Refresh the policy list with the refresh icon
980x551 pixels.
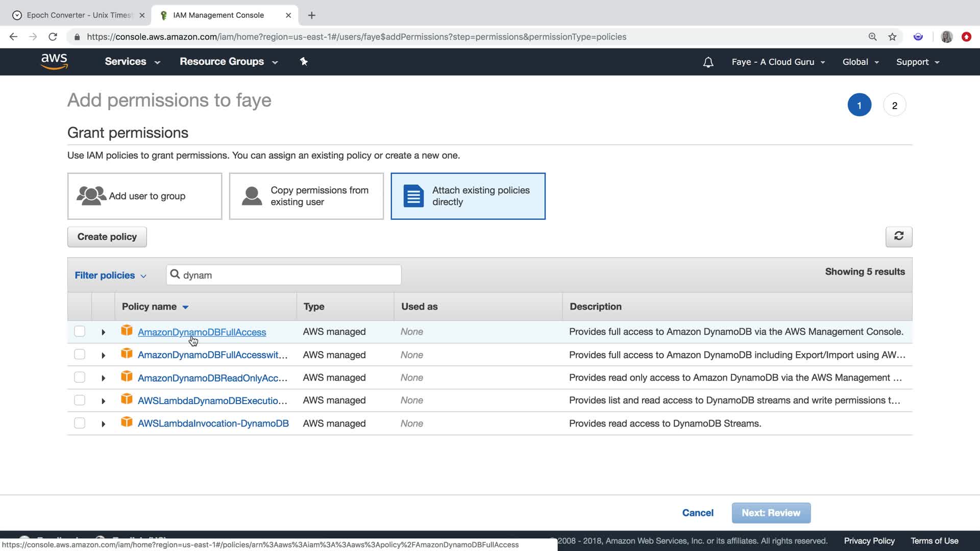(898, 236)
